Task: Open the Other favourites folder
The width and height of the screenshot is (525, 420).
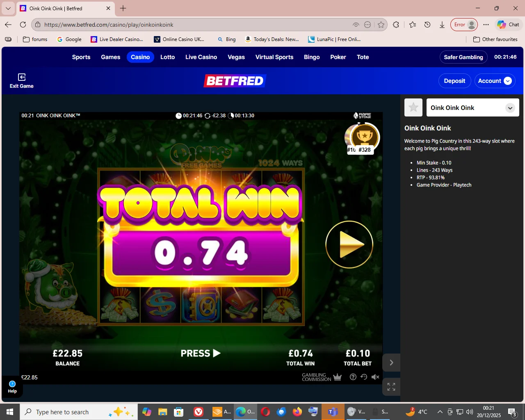Action: [495, 39]
